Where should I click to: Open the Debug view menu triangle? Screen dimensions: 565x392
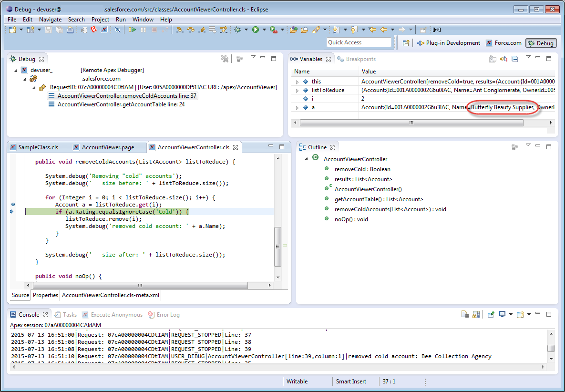point(253,57)
